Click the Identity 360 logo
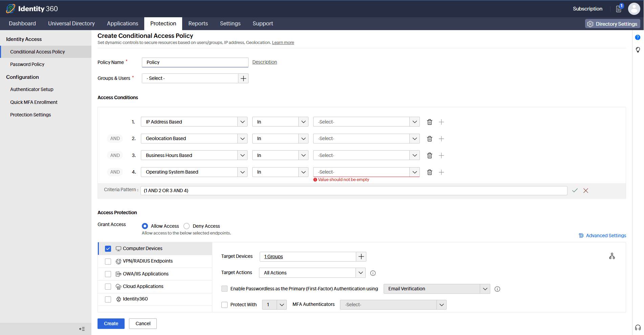The height and width of the screenshot is (335, 644). pos(32,8)
